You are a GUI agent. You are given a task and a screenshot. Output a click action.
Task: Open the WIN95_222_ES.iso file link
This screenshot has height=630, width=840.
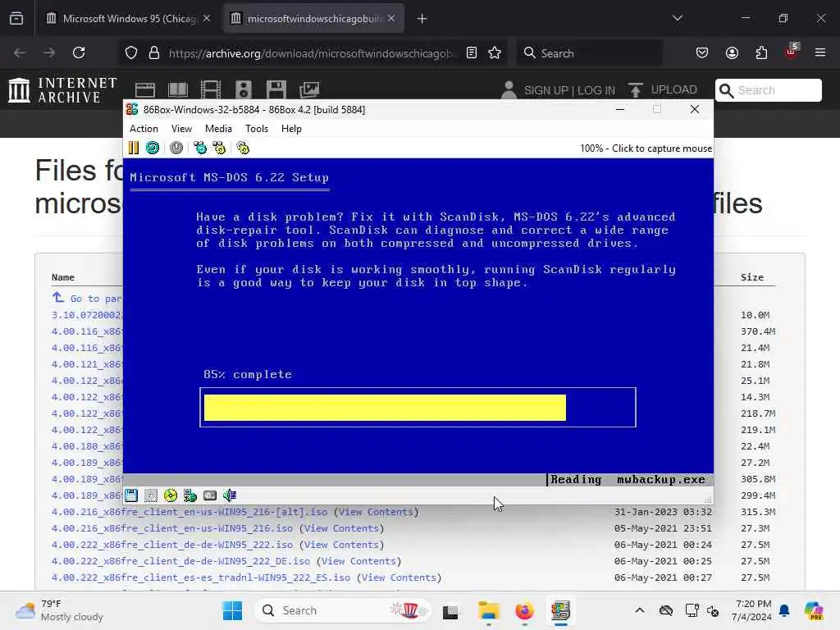click(201, 577)
